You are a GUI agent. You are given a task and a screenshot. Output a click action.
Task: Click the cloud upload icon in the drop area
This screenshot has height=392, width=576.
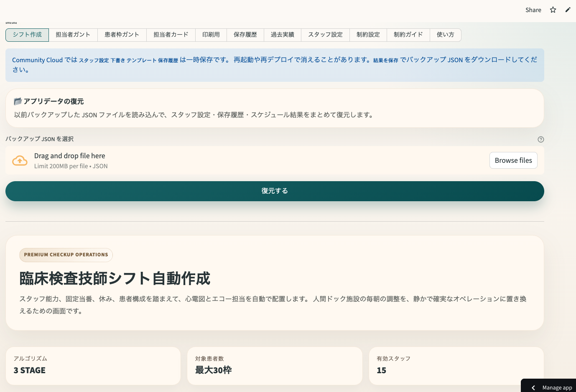tap(20, 160)
